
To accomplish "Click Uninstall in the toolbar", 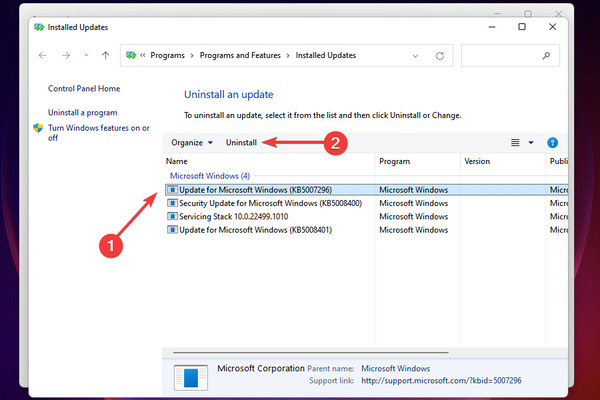I will 241,143.
